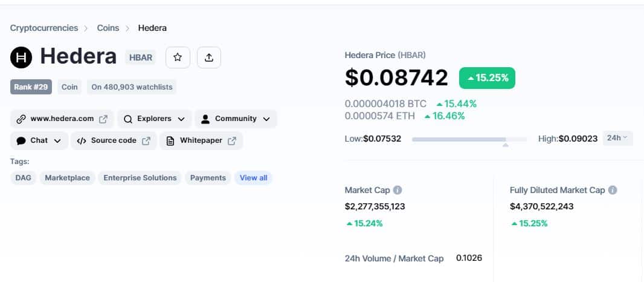Click the High:$0.09023 value
Screen dimensions: 644x282
click(x=568, y=139)
